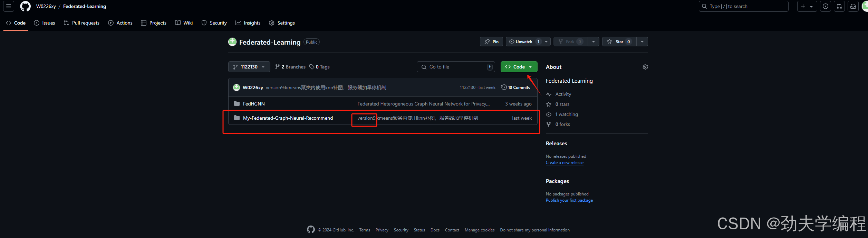Switch to the Code tab
This screenshot has height=238, width=868.
click(16, 23)
